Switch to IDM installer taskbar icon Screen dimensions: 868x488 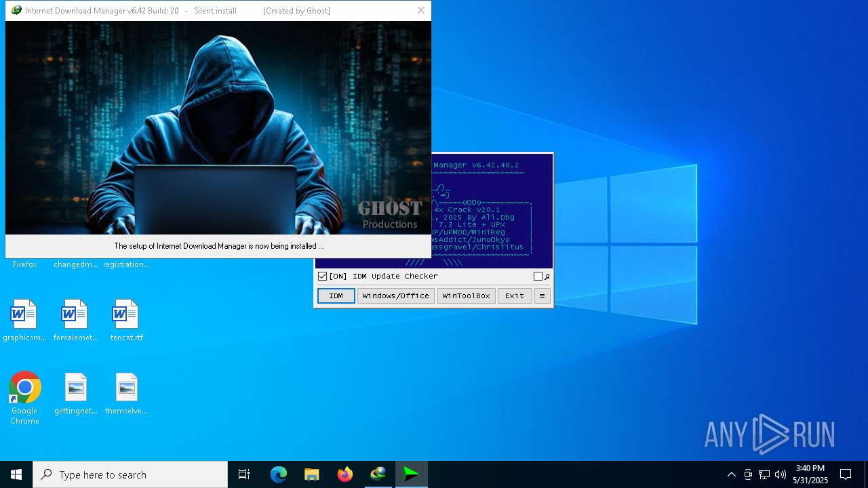point(378,474)
